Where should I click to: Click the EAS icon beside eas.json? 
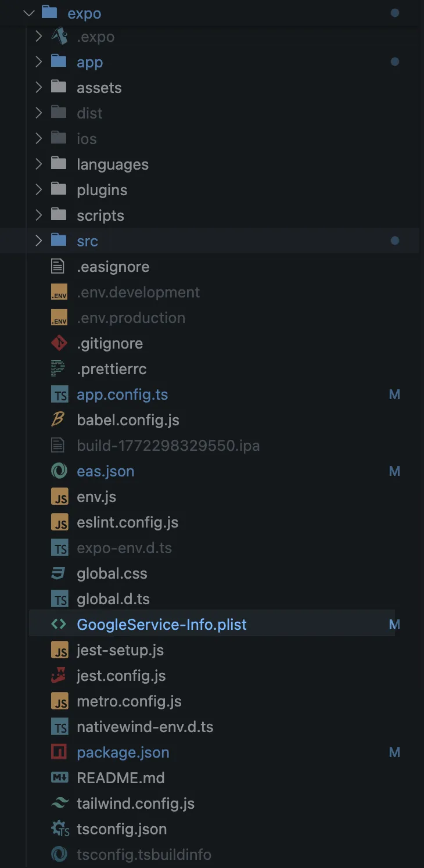(59, 471)
